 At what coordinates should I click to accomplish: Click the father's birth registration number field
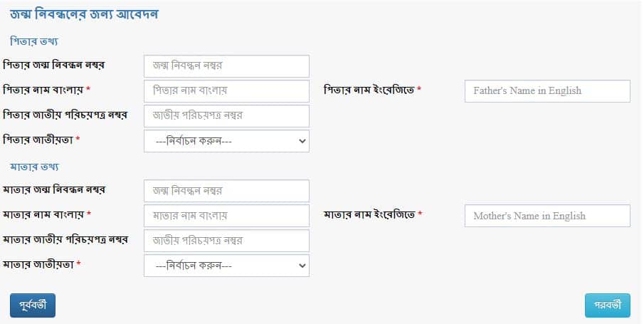coord(226,66)
